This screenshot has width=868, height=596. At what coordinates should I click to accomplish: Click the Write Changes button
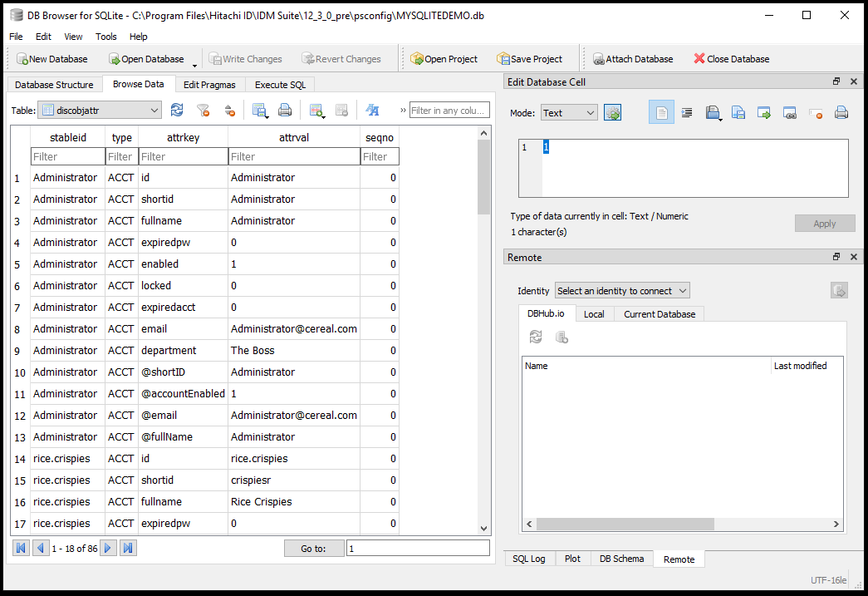pyautogui.click(x=245, y=59)
